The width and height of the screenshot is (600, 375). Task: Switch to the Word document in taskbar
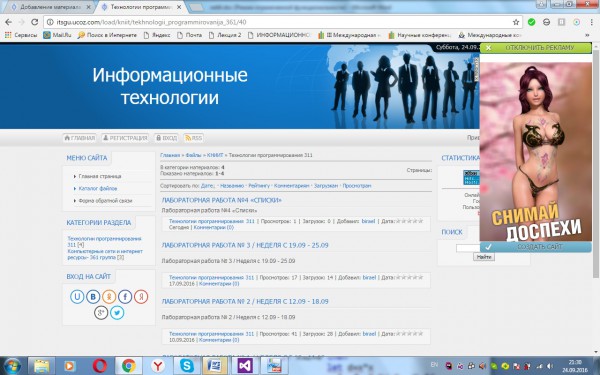[x=216, y=366]
